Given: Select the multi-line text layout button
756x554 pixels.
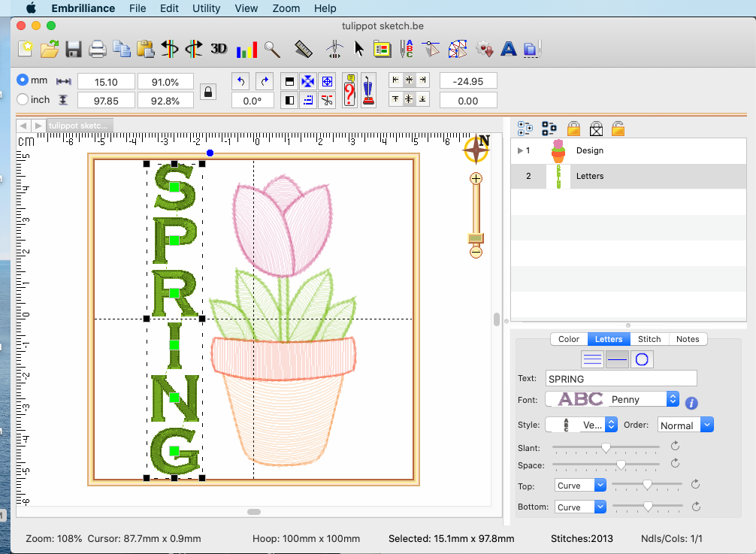Looking at the screenshot, I should click(x=592, y=359).
